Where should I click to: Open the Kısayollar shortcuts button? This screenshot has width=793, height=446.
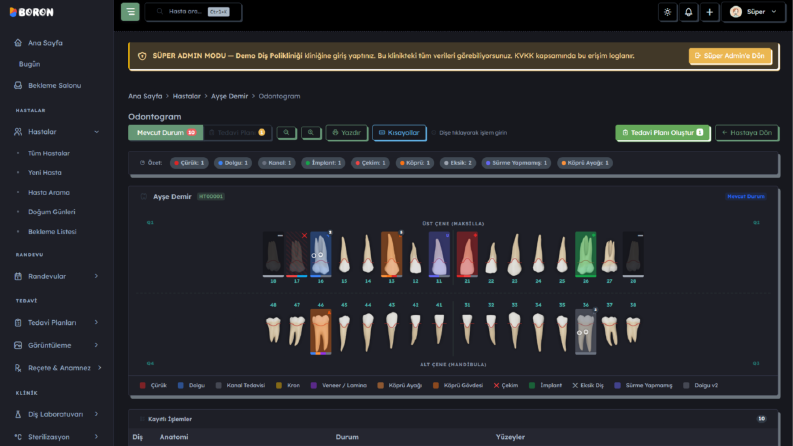(399, 132)
